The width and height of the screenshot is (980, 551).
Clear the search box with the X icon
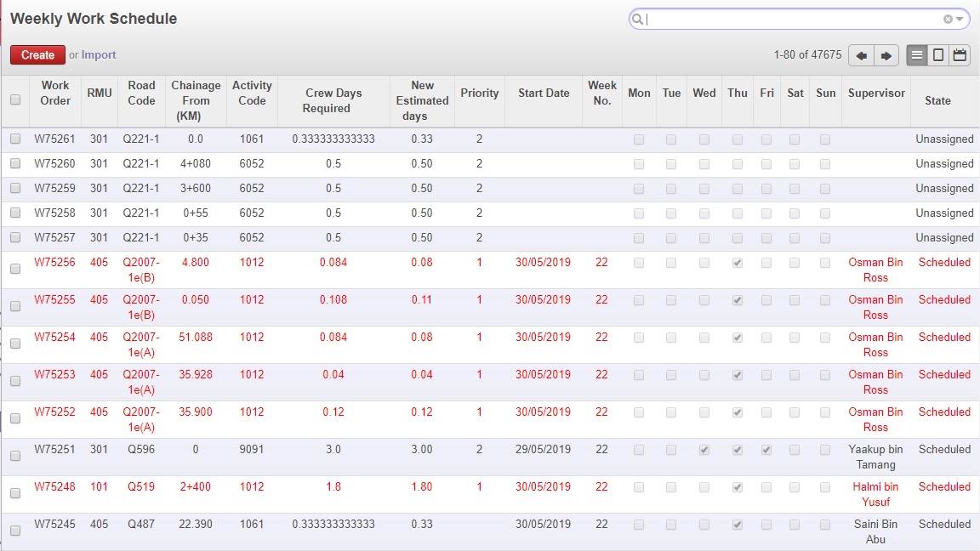[948, 19]
